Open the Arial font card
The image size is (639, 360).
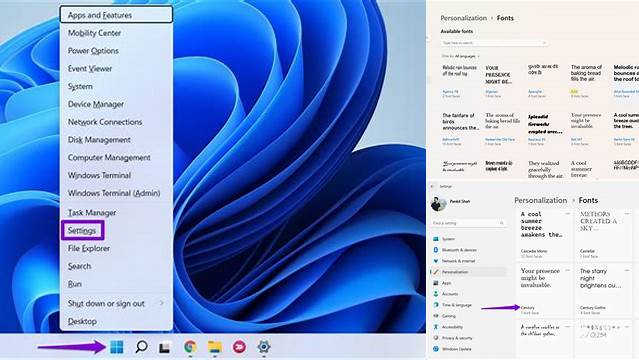(586, 81)
